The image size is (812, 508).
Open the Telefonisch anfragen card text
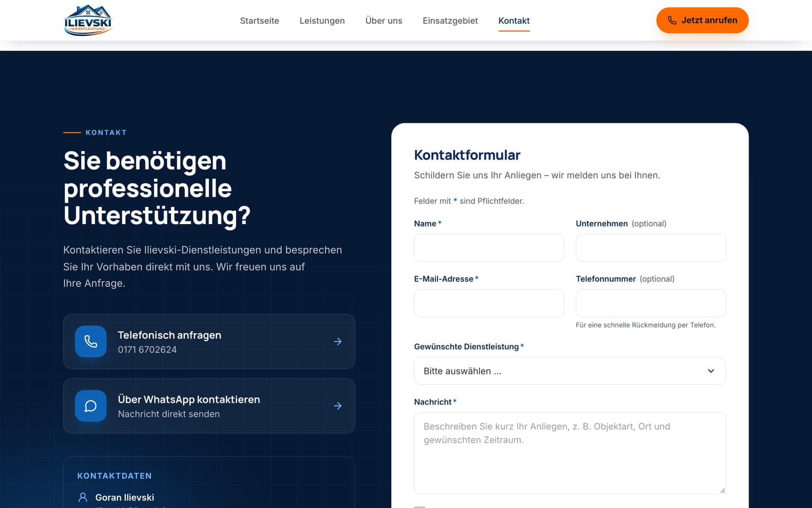170,335
